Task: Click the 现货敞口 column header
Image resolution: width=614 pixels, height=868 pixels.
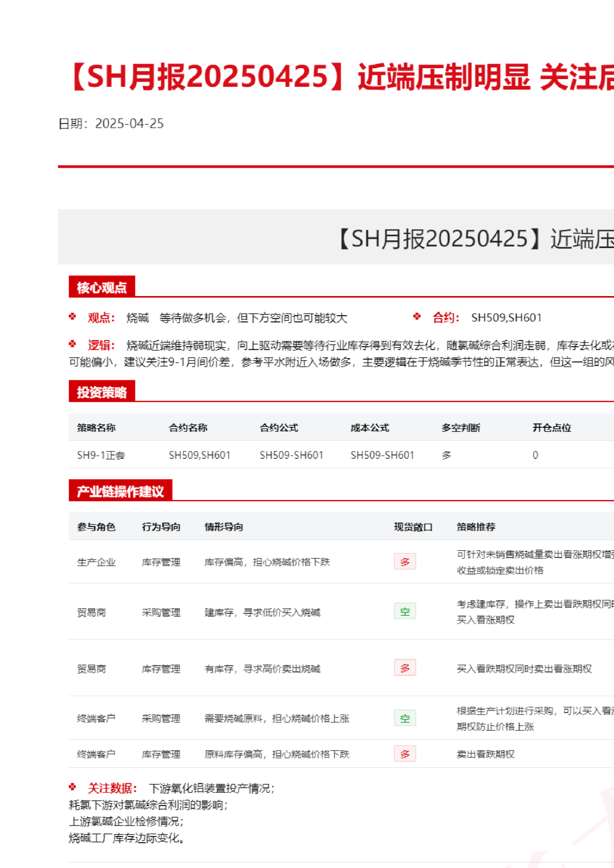Action: (x=413, y=527)
